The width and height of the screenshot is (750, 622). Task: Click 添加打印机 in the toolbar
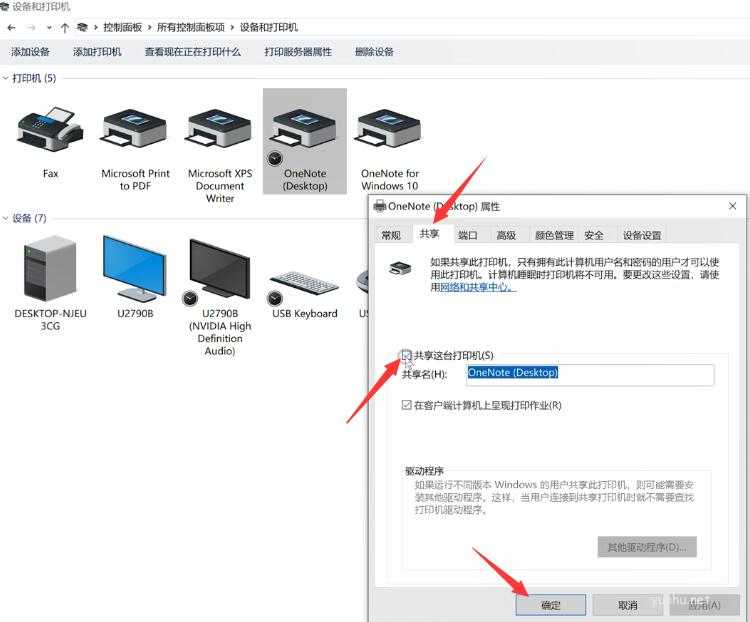tap(97, 52)
